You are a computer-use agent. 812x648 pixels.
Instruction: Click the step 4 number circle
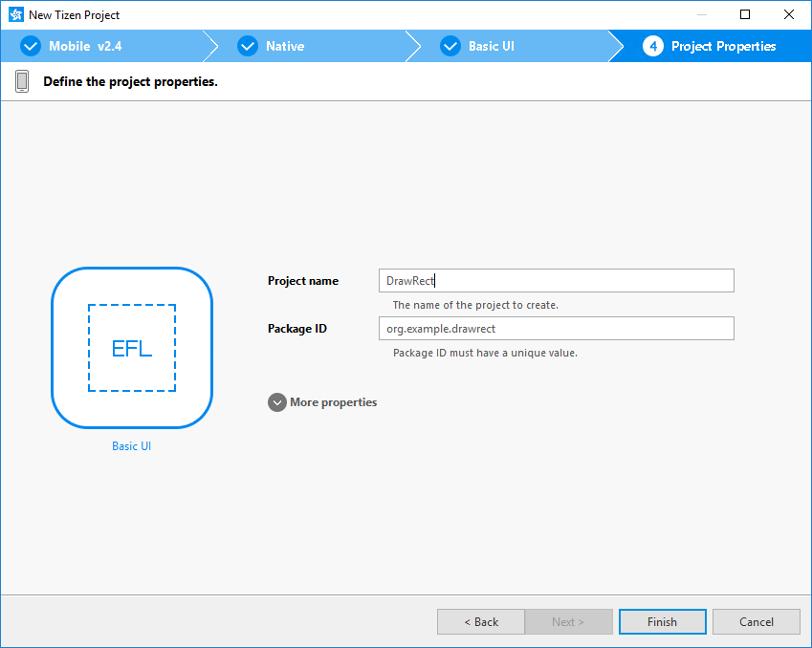point(653,46)
